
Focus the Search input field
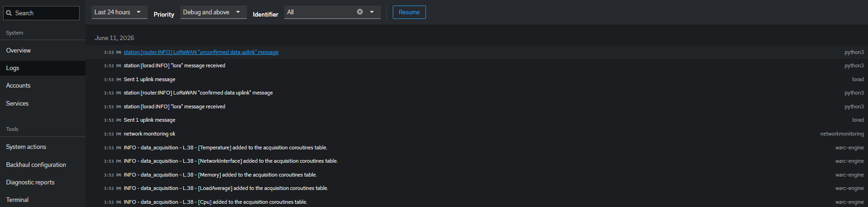click(41, 13)
